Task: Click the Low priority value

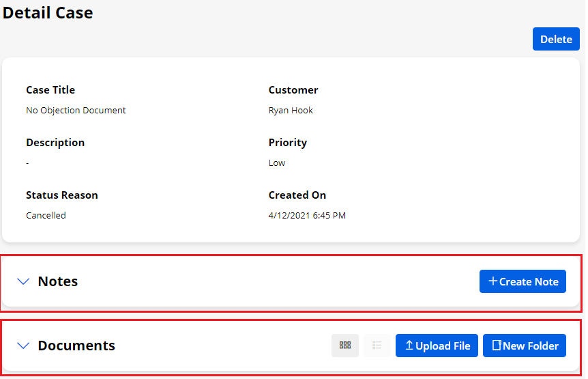Action: [277, 163]
